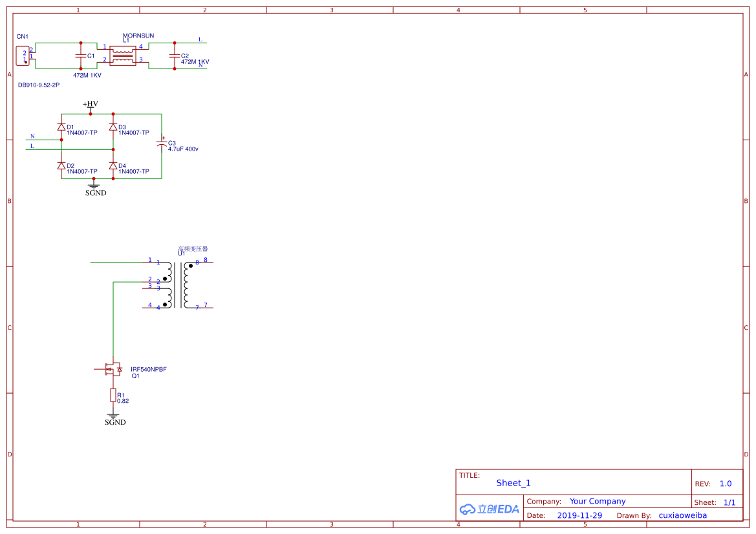Viewport: 756px width, 534px height.
Task: Click the R1 resistor symbol
Action: coord(113,396)
